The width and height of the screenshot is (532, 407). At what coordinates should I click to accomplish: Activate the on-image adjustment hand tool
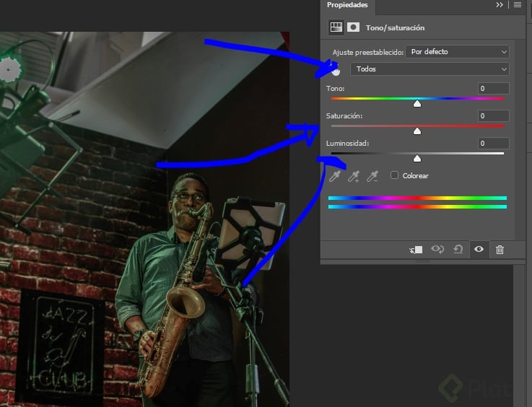pos(336,69)
